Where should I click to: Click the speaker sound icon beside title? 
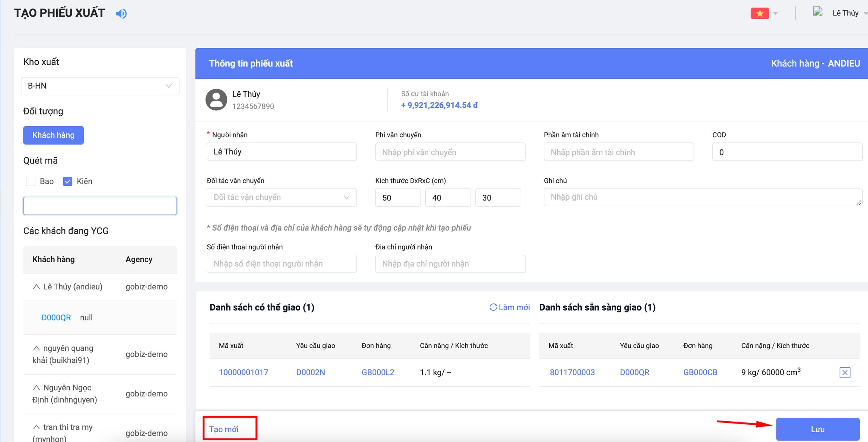(121, 14)
